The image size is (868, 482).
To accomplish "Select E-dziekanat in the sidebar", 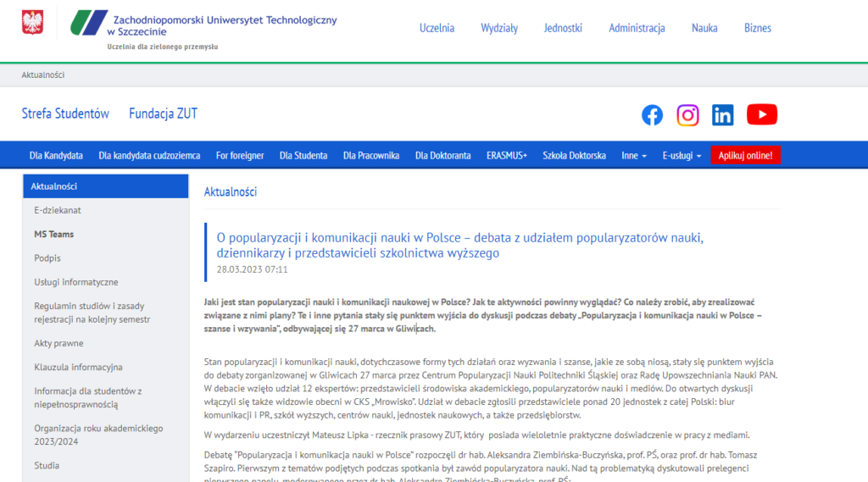I will [x=58, y=210].
